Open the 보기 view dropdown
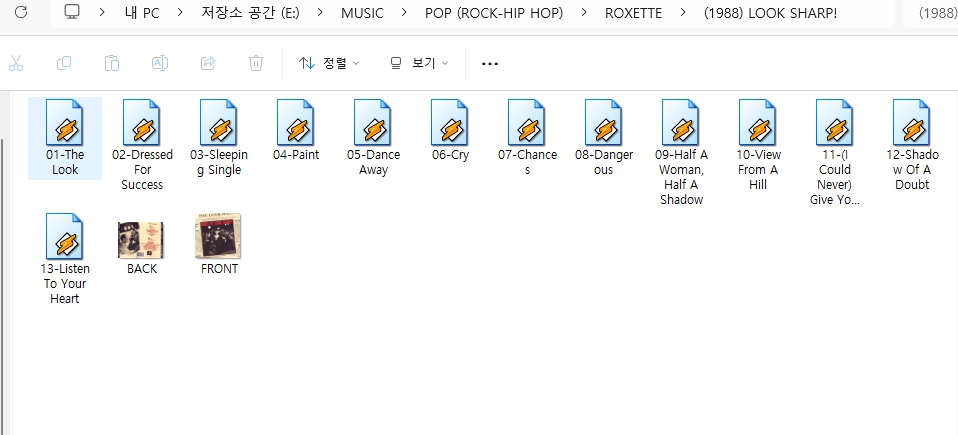 419,63
